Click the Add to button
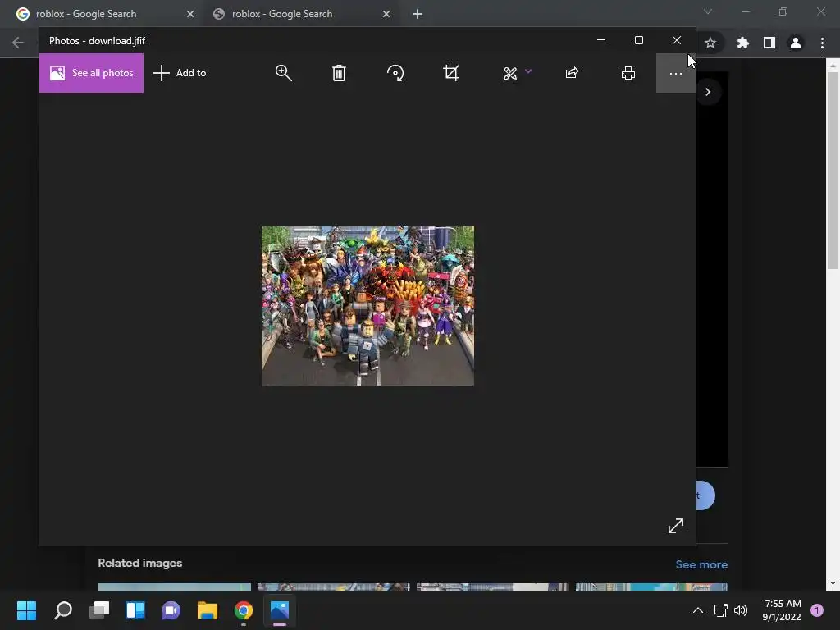This screenshot has height=630, width=840. pyautogui.click(x=180, y=73)
